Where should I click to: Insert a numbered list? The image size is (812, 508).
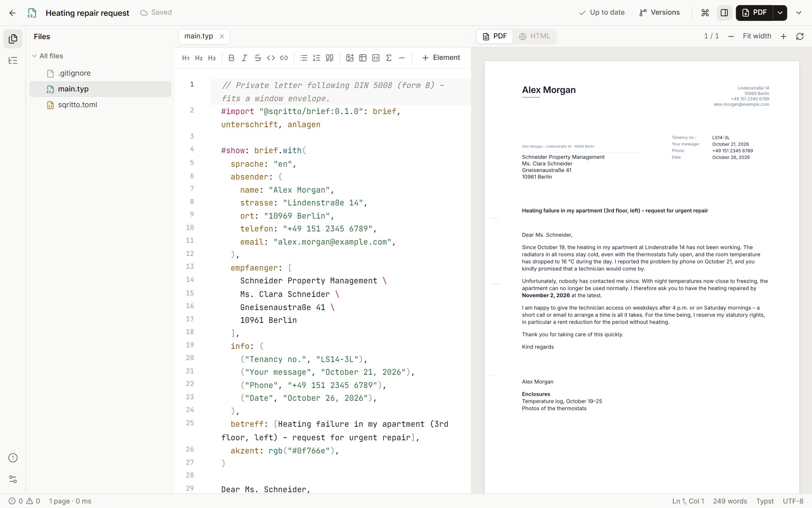pyautogui.click(x=317, y=58)
